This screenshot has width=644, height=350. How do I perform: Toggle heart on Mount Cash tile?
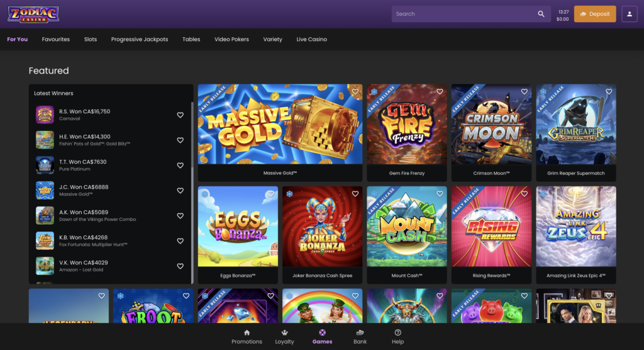[440, 194]
